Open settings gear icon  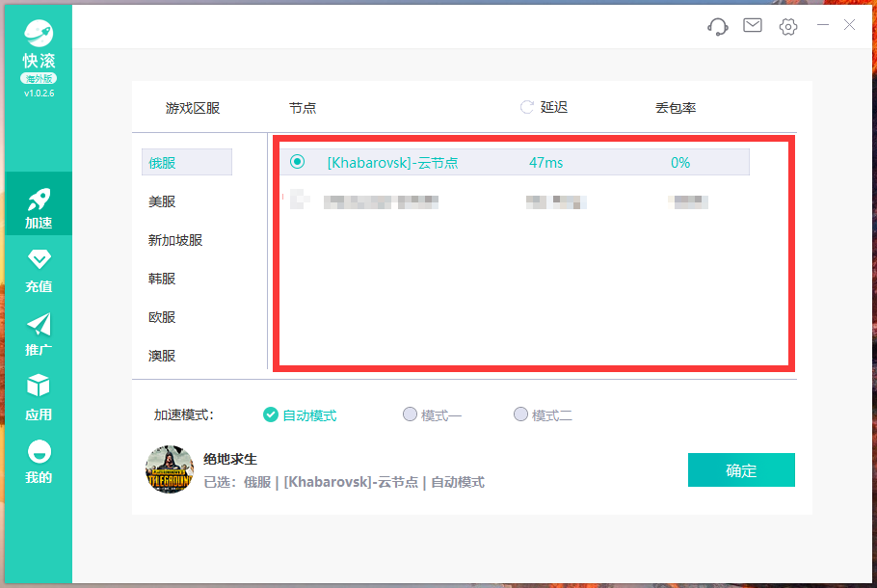pos(788,26)
